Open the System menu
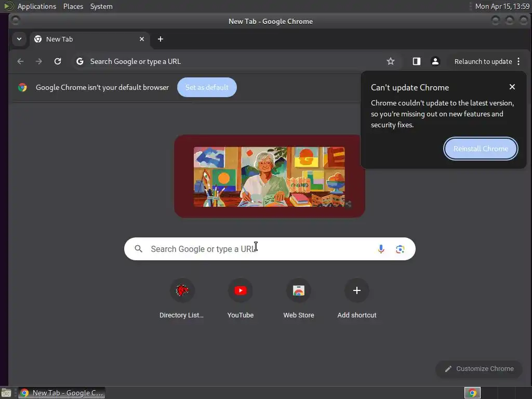This screenshot has height=399, width=532. (101, 6)
